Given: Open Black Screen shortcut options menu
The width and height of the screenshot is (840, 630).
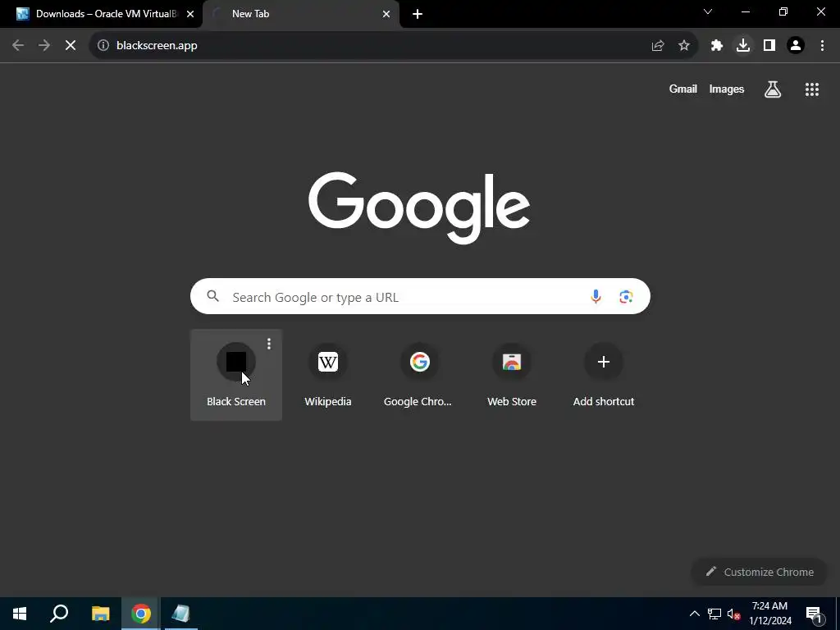Looking at the screenshot, I should tap(269, 344).
